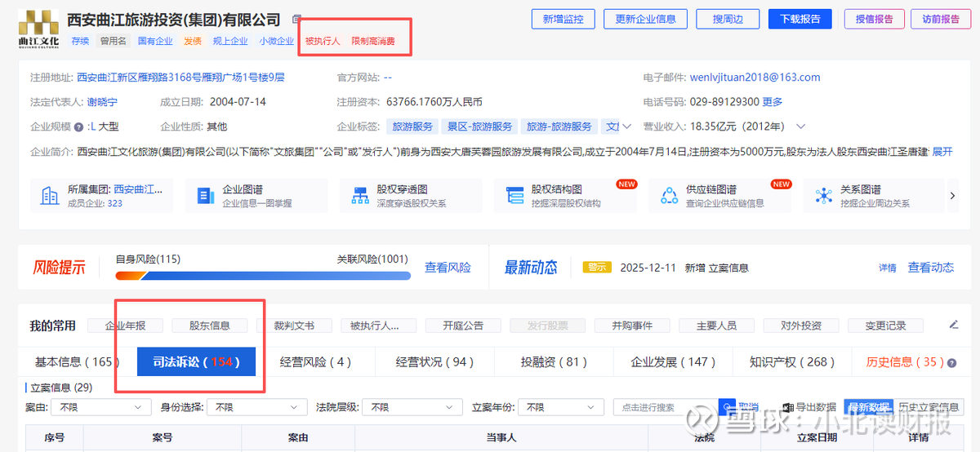Open the registered address link
The width and height of the screenshot is (980, 452).
click(x=180, y=78)
